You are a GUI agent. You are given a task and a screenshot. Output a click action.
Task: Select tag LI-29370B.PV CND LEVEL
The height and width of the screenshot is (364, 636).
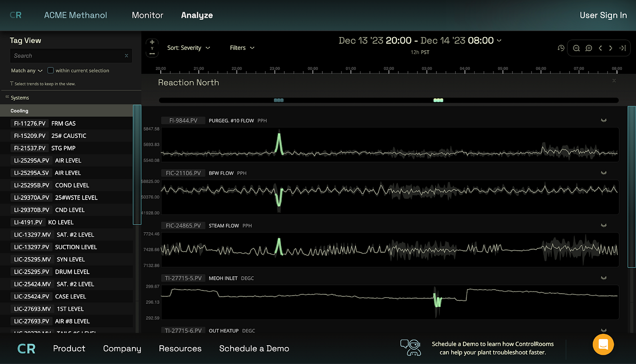pos(66,210)
